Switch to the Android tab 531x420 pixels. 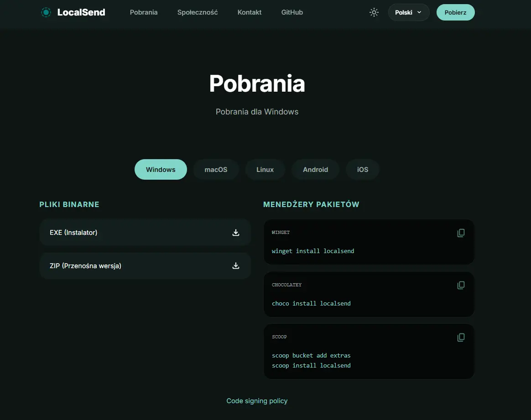pyautogui.click(x=315, y=170)
